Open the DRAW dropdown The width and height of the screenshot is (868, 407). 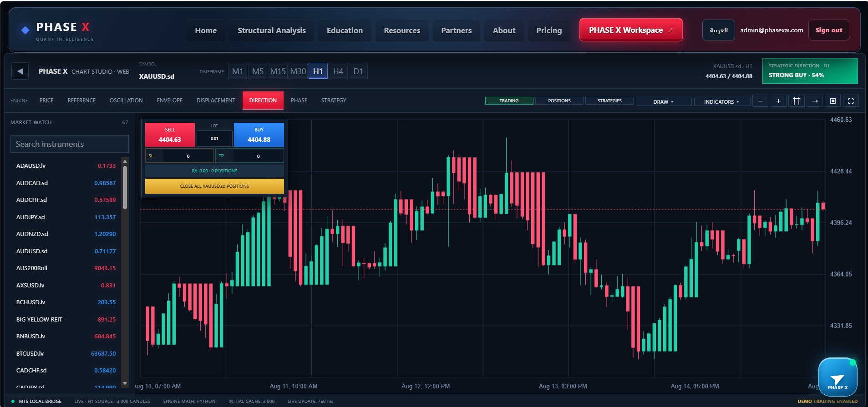664,102
